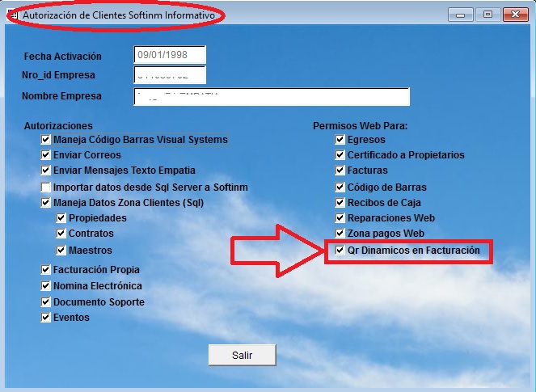
Task: Toggle Zona pagos Web checkbox
Action: click(x=340, y=234)
